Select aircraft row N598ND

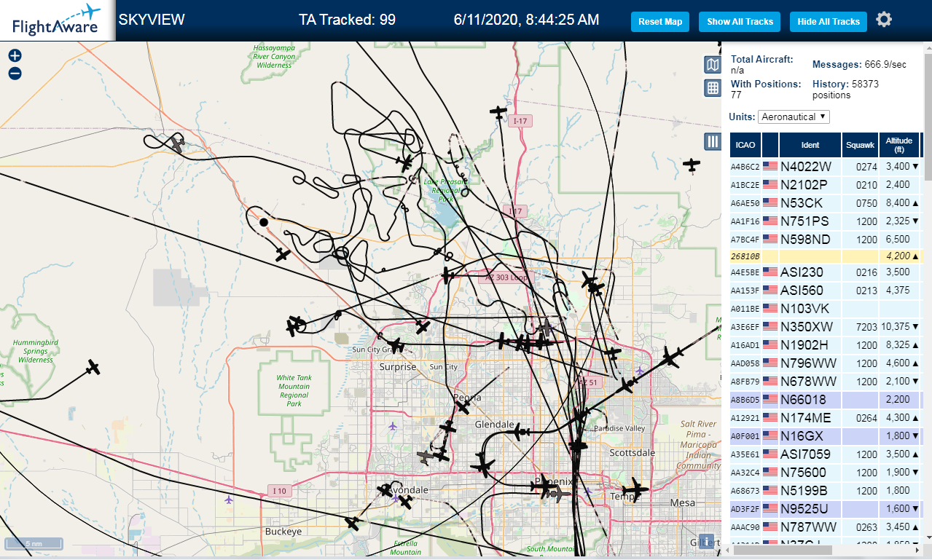point(827,239)
